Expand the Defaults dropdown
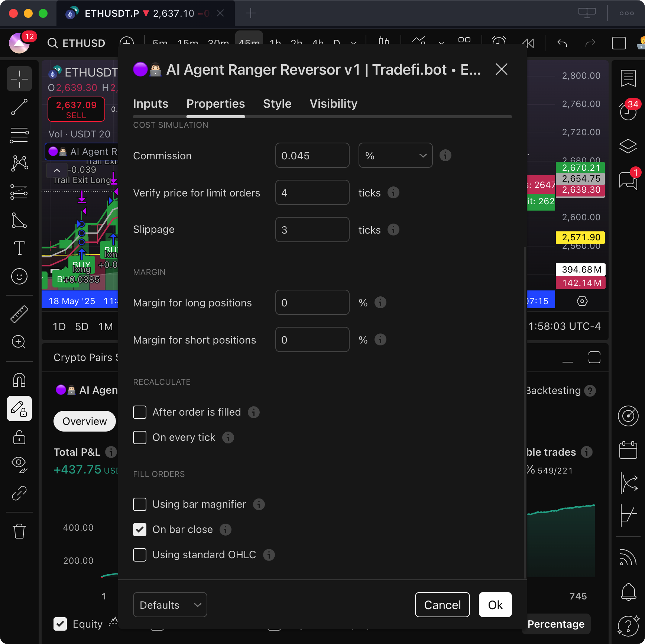This screenshot has height=644, width=645. click(x=170, y=605)
